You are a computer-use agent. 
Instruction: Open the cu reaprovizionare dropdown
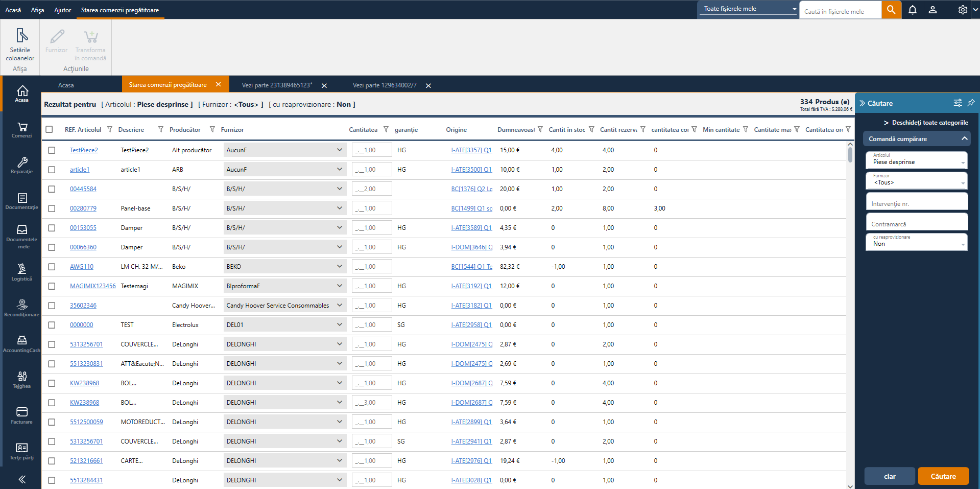click(x=917, y=242)
